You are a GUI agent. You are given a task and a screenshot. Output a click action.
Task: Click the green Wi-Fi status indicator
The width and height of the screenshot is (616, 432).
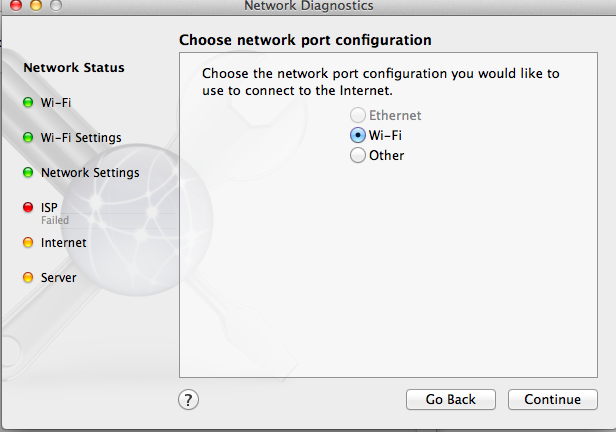tap(28, 102)
